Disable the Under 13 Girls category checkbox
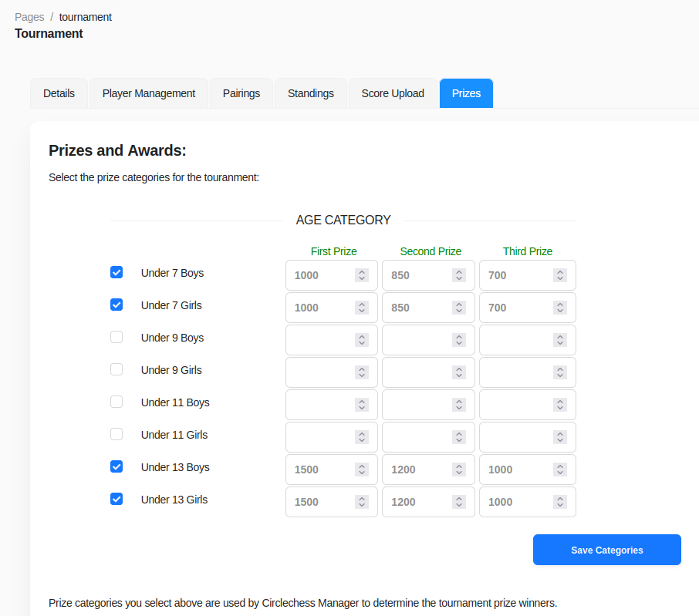This screenshot has width=699, height=616. coord(117,499)
